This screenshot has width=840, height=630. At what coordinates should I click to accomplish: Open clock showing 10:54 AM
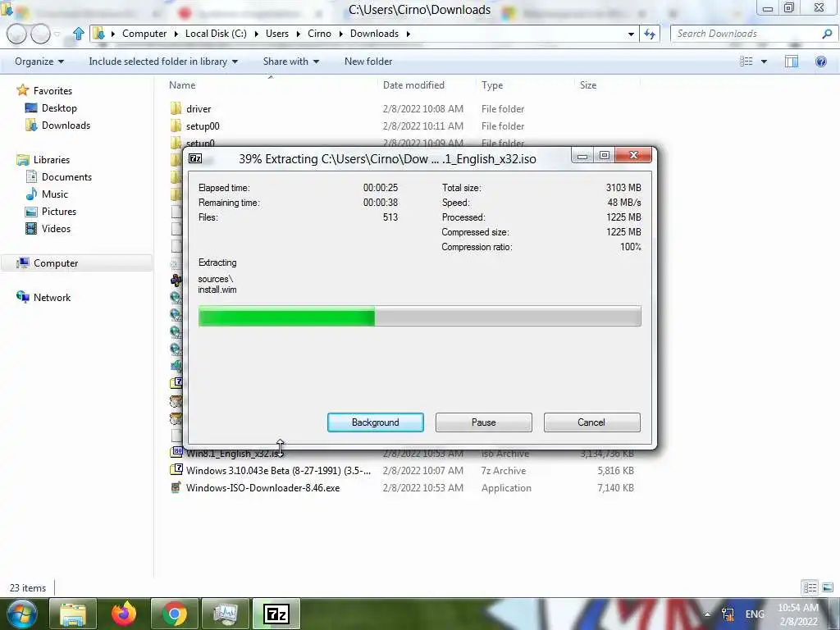coord(798,614)
